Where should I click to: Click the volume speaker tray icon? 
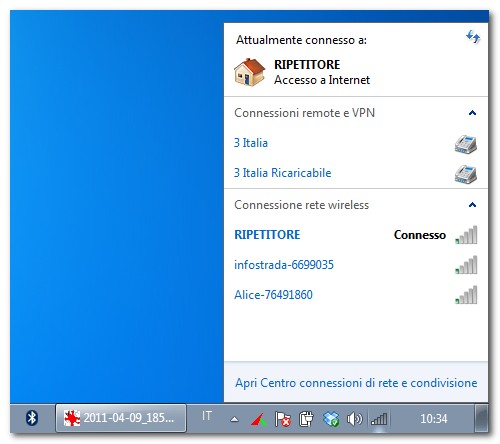(x=354, y=419)
